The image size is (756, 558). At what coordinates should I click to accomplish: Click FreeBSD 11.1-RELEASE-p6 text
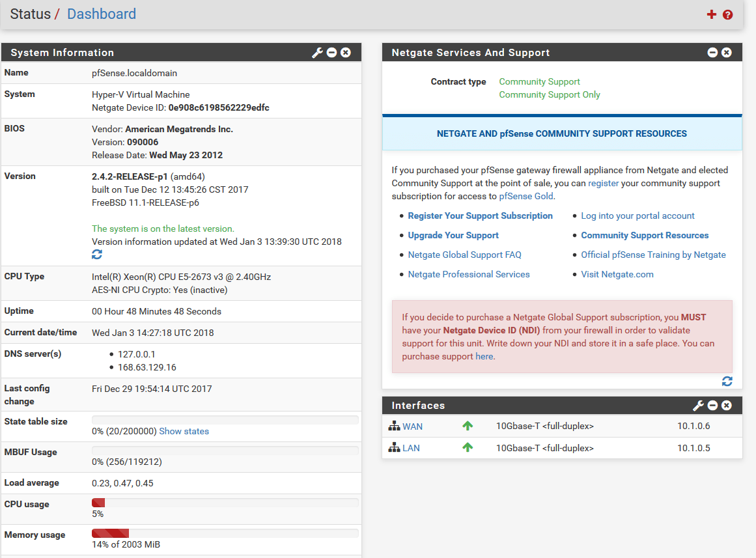[x=146, y=202]
